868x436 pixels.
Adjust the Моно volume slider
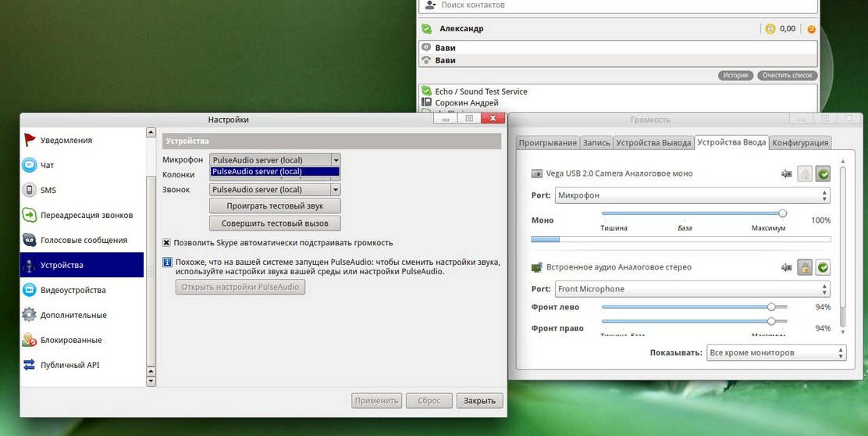tap(694, 213)
